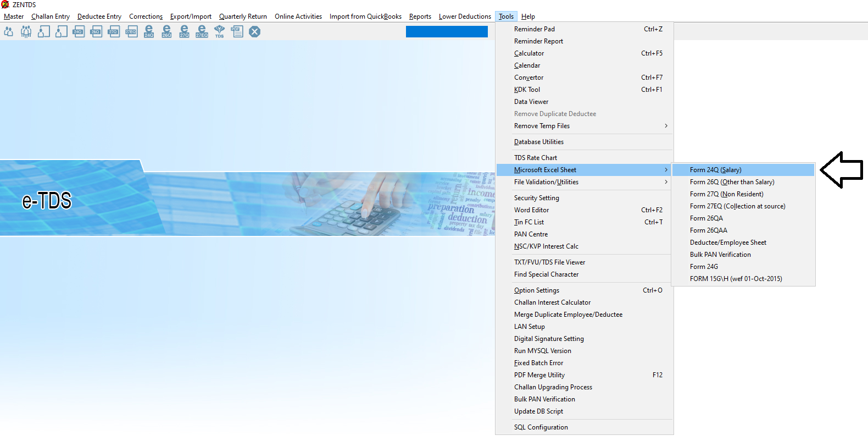Select Deductee/Employee Sheet
Image resolution: width=868 pixels, height=446 pixels.
(743, 243)
